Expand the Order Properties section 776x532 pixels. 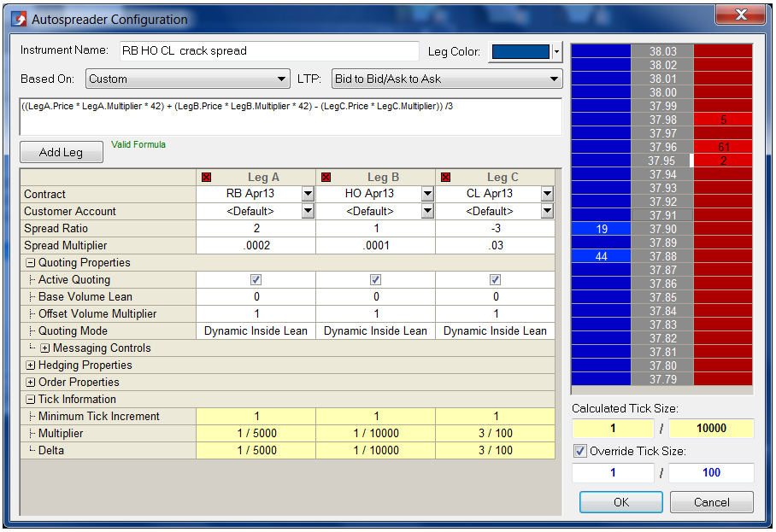click(x=31, y=383)
